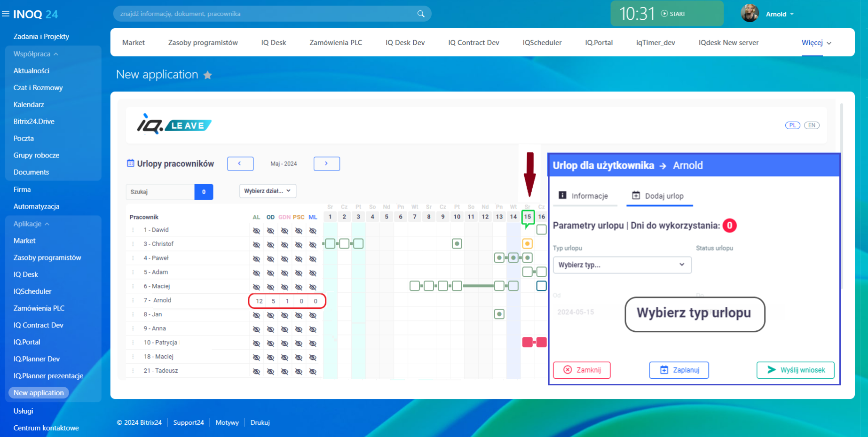Click the Szukaj employee search field
This screenshot has width=868, height=437.
coord(160,192)
